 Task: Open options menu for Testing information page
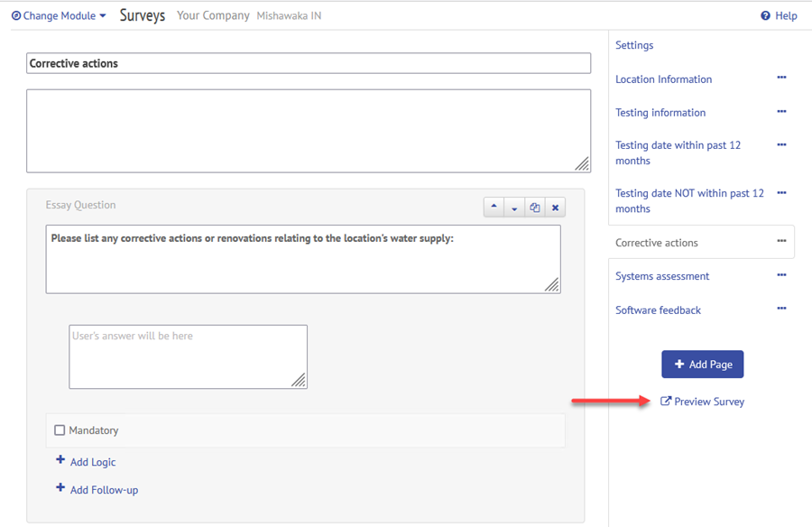(781, 111)
